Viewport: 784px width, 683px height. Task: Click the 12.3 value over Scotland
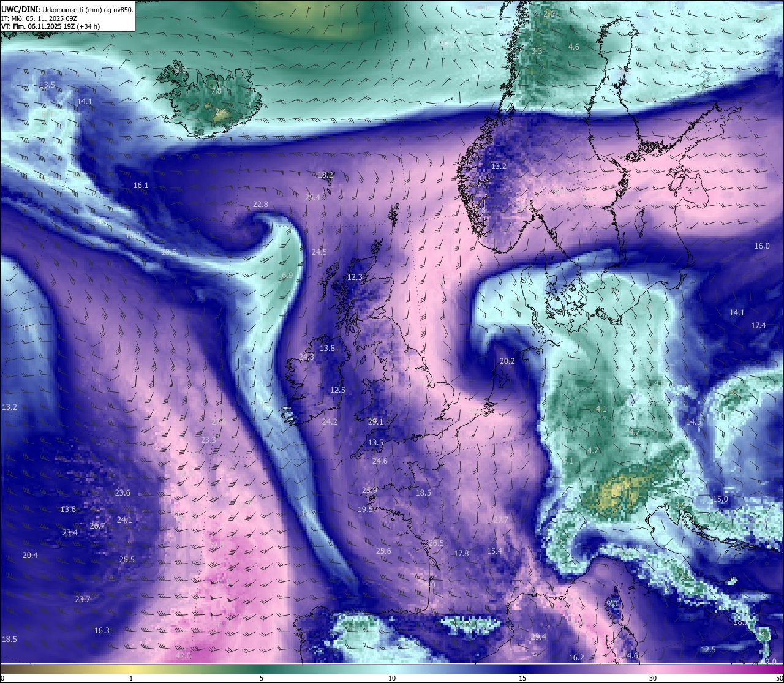tap(355, 277)
